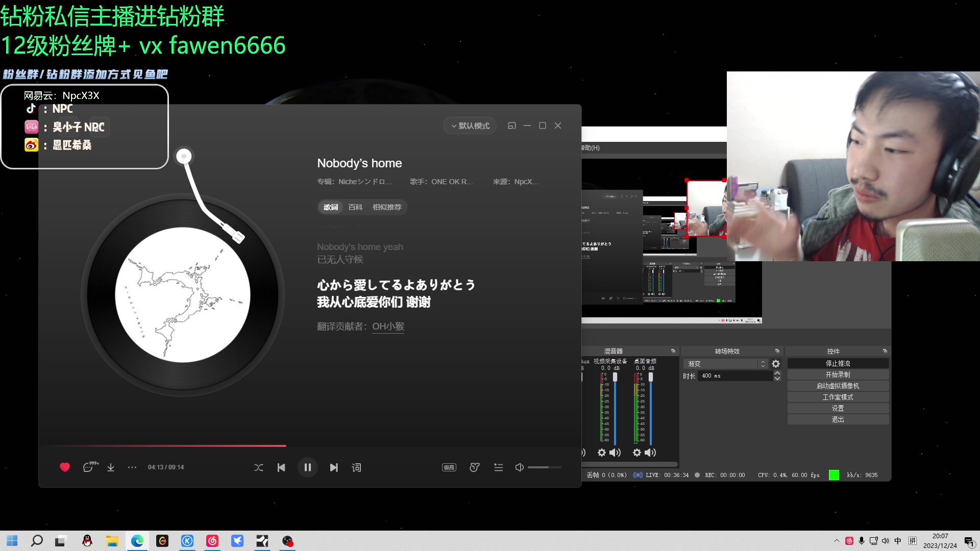Click the 开始录制 button in OBS

[838, 374]
